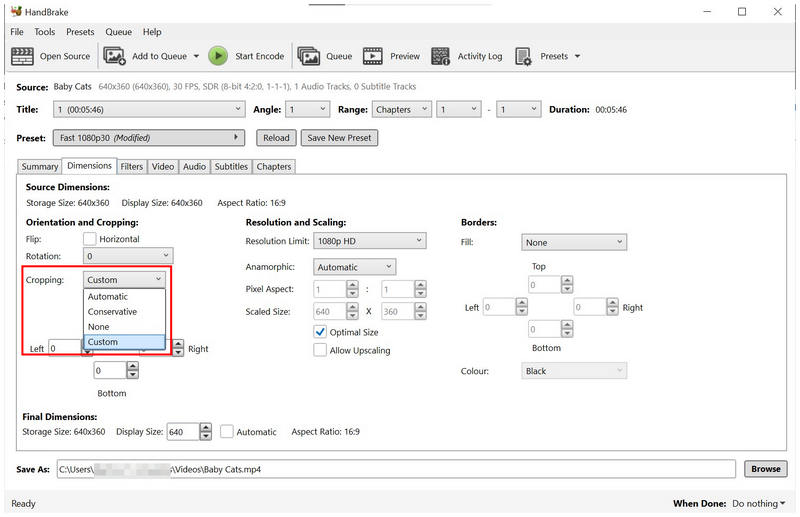Screen dimensions: 800x517
Task: Click the Browse button
Action: tap(765, 469)
